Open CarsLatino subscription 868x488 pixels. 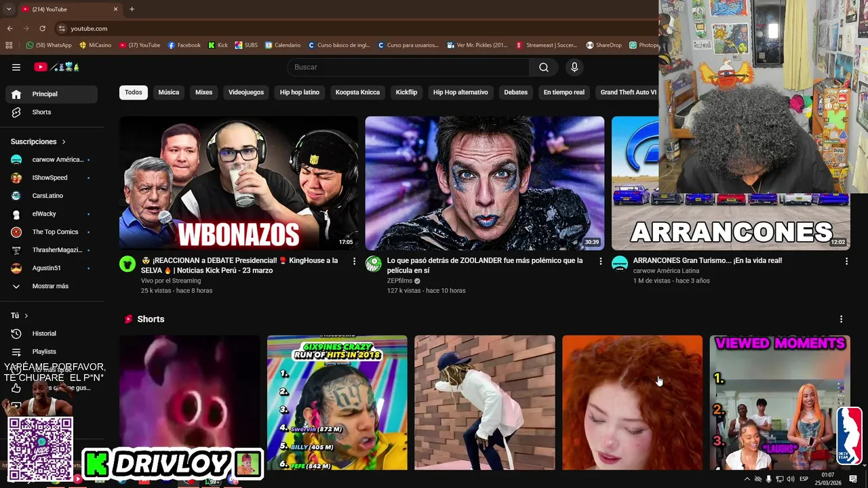point(52,196)
